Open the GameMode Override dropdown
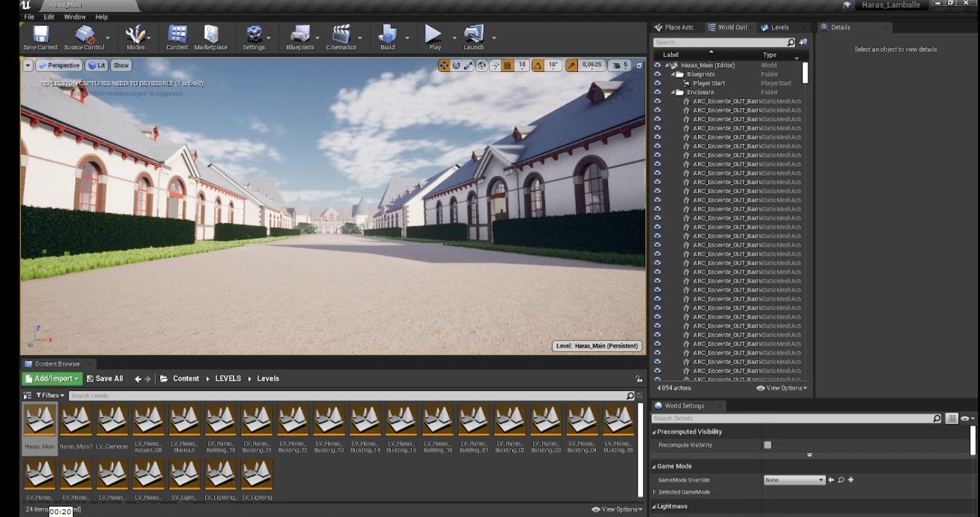The height and width of the screenshot is (517, 980). click(794, 480)
